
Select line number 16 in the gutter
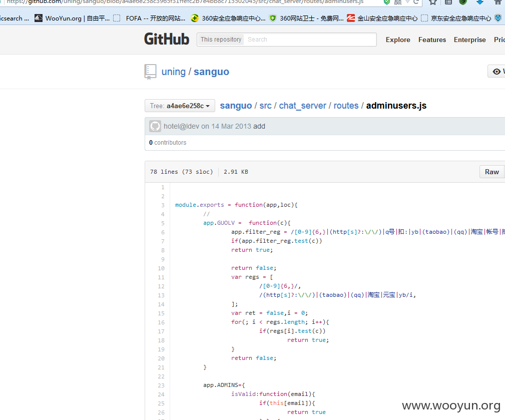(x=161, y=322)
